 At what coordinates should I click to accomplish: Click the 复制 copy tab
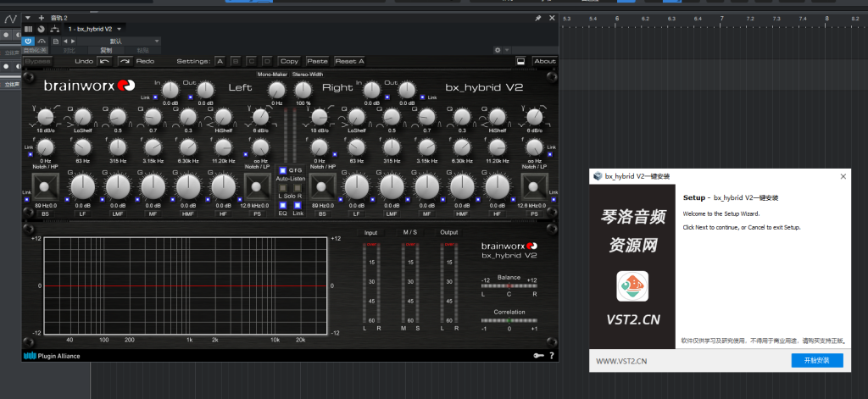click(x=105, y=50)
